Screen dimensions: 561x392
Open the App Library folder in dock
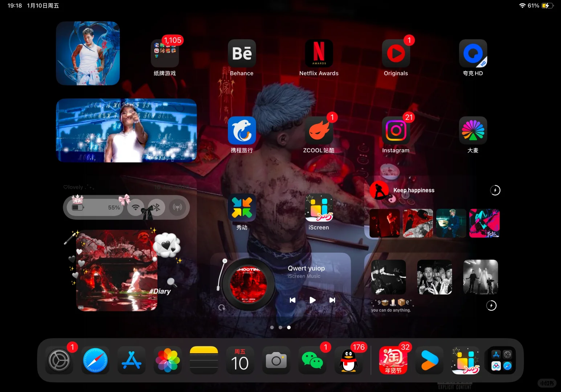(502, 360)
